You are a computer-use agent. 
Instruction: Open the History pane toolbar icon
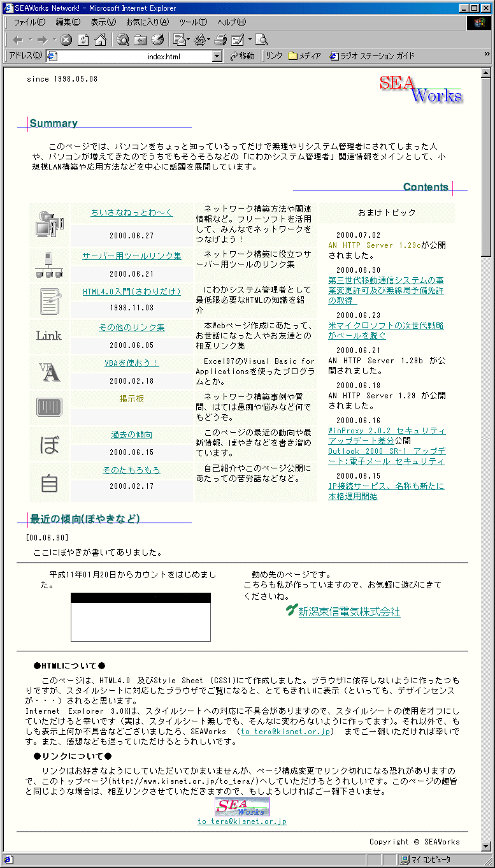point(157,40)
